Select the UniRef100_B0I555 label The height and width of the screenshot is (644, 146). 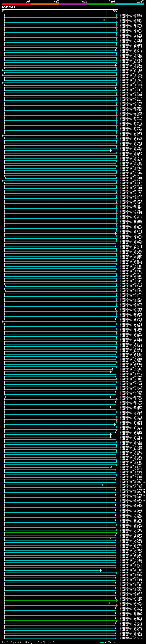tap(131, 22)
